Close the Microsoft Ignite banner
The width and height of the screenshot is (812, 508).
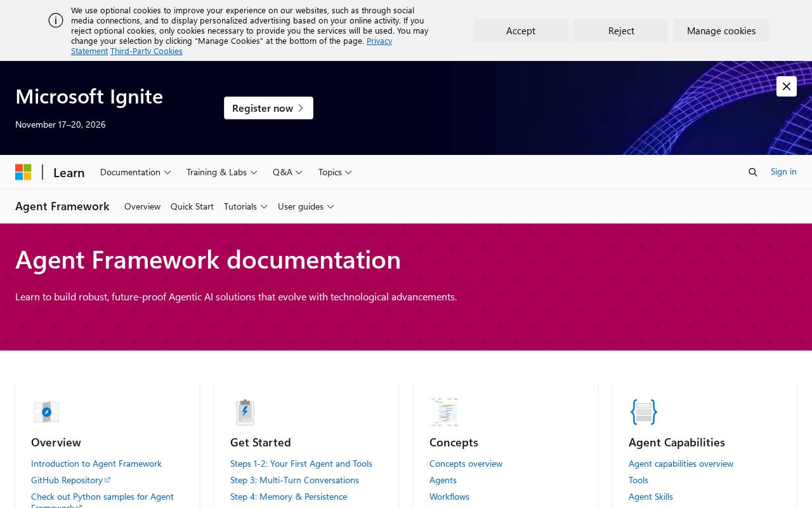(x=787, y=86)
